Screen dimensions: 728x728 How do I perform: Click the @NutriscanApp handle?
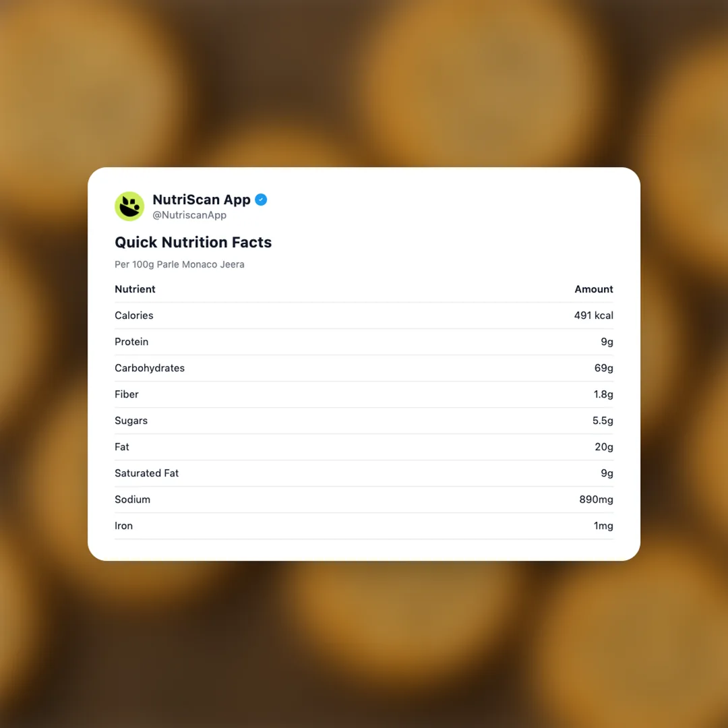(x=189, y=215)
